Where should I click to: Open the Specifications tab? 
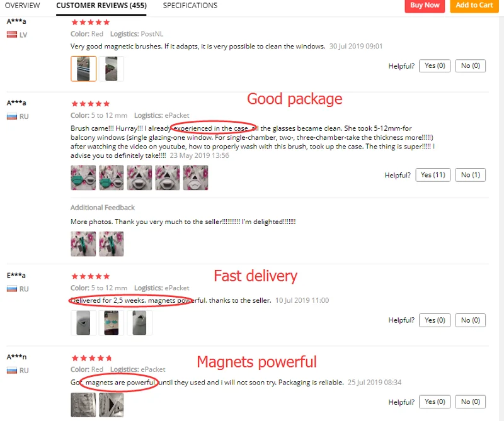pos(190,6)
